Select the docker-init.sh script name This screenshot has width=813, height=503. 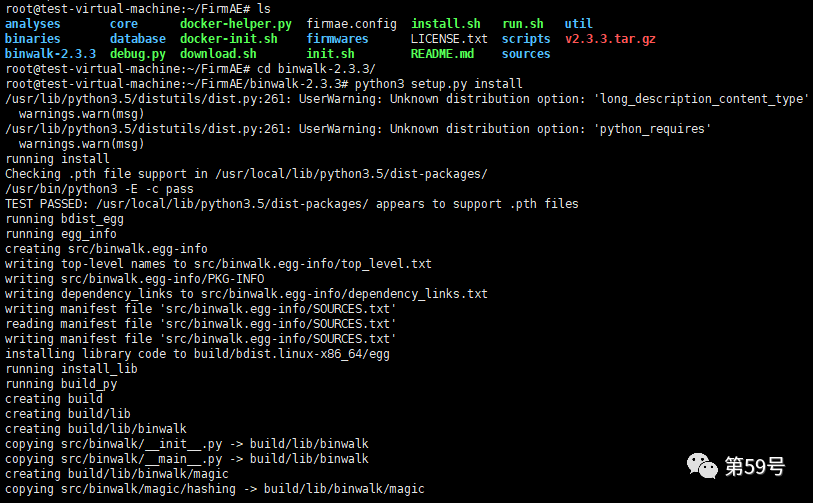click(229, 39)
